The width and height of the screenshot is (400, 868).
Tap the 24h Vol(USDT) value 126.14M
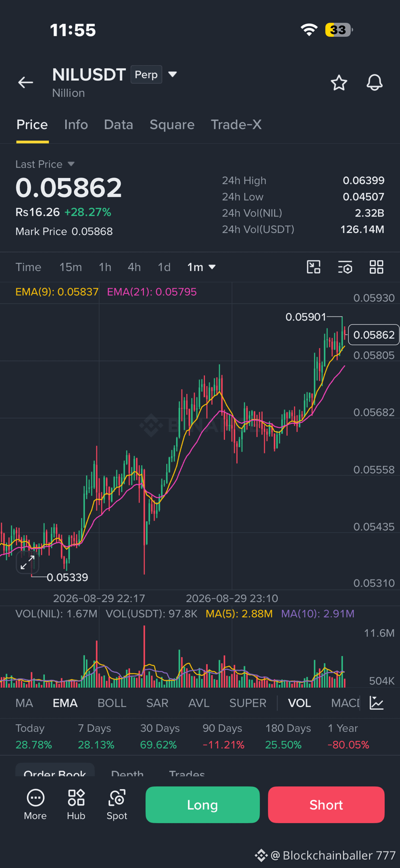point(362,229)
